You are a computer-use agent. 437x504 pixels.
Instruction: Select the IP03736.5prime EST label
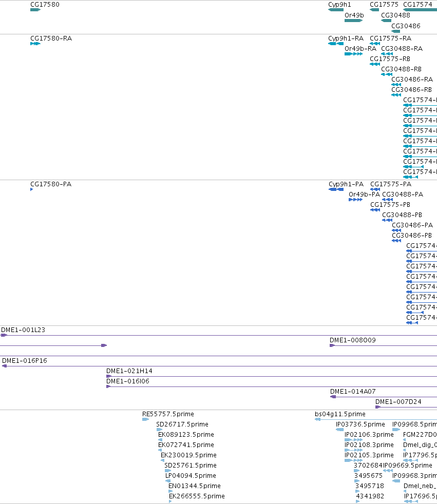[360, 424]
